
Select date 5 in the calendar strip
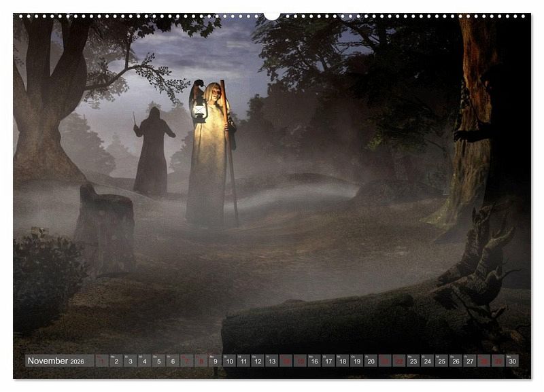click(x=158, y=361)
